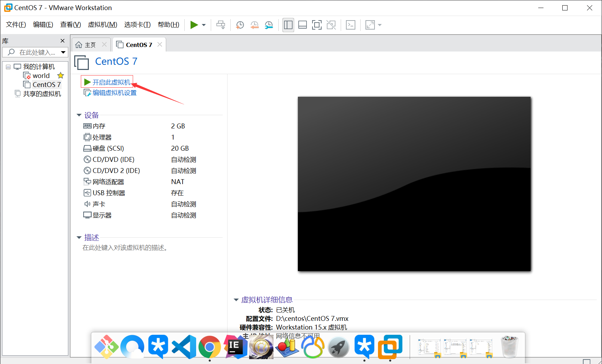Close the 主页 tab

(x=104, y=45)
